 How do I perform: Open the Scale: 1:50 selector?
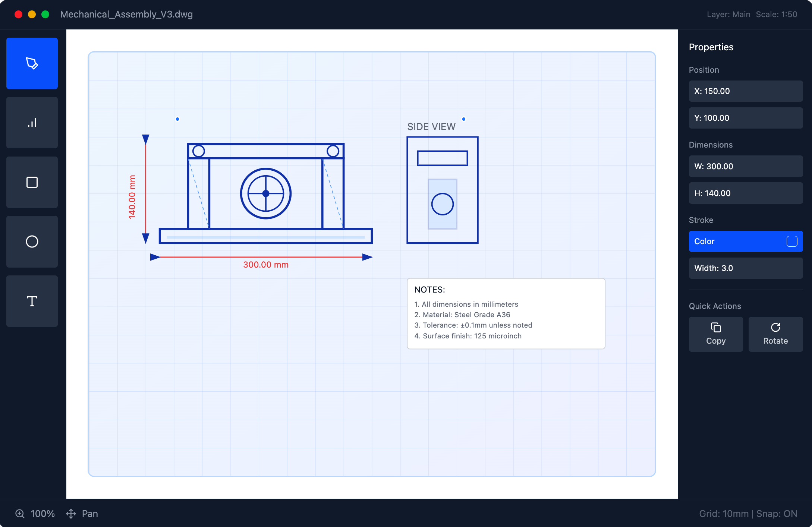pyautogui.click(x=776, y=15)
